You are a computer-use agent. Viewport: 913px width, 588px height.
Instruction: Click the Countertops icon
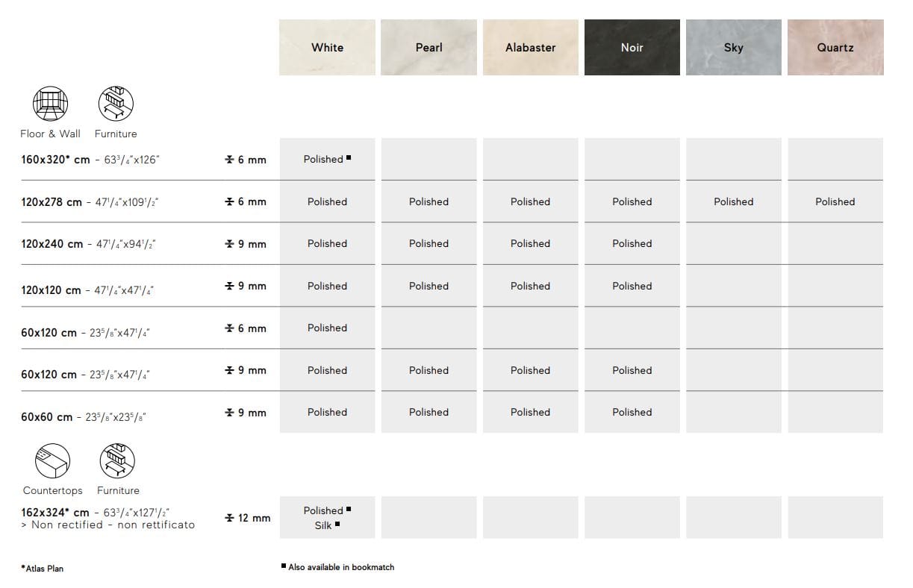coord(52,460)
